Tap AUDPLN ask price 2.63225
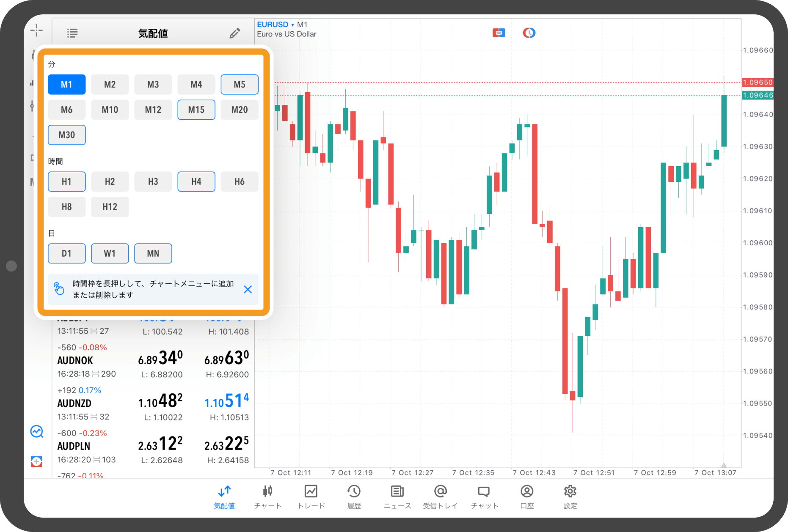This screenshot has width=788, height=532. 226,444
